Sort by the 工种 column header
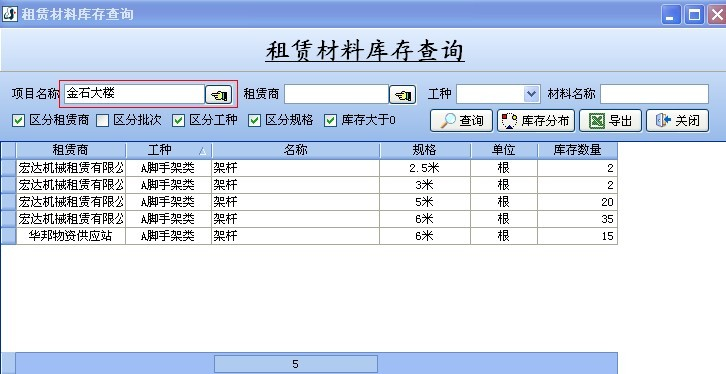Viewport: 726px width, 374px height. (169, 150)
